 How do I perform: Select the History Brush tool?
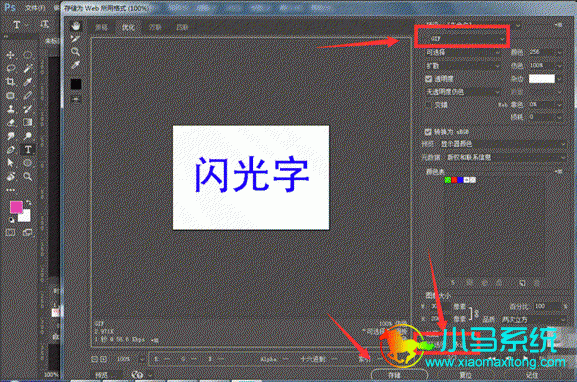pyautogui.click(x=28, y=109)
